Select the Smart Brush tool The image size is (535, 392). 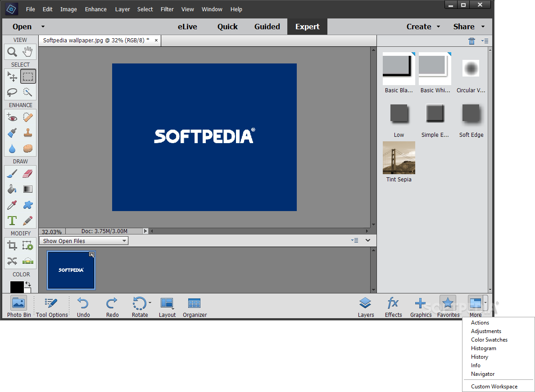(12, 133)
